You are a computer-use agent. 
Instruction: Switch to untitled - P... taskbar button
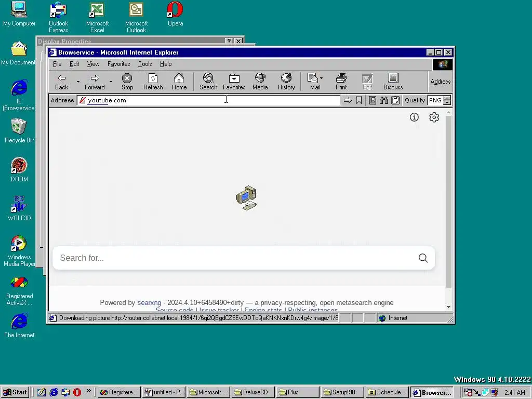(x=164, y=392)
